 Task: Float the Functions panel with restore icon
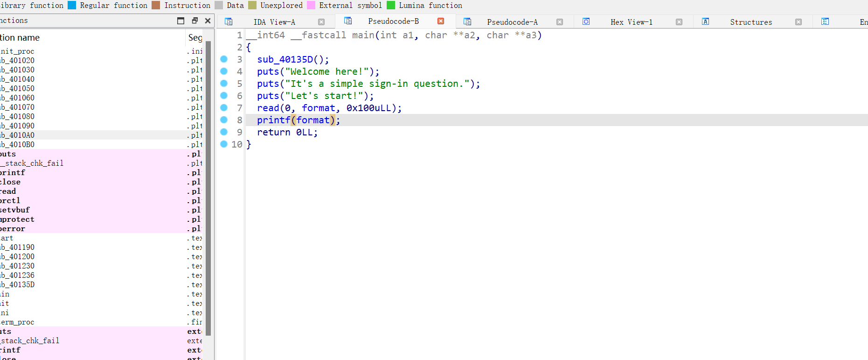coord(195,21)
